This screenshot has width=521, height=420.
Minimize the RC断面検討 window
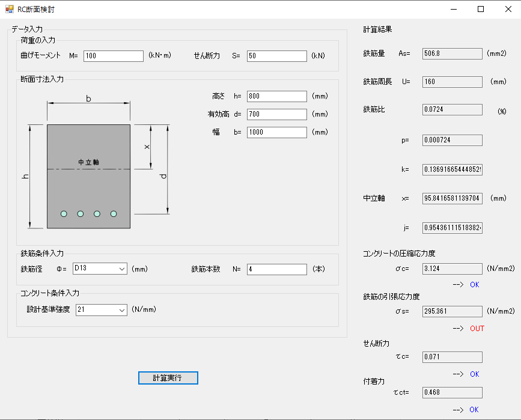click(454, 9)
